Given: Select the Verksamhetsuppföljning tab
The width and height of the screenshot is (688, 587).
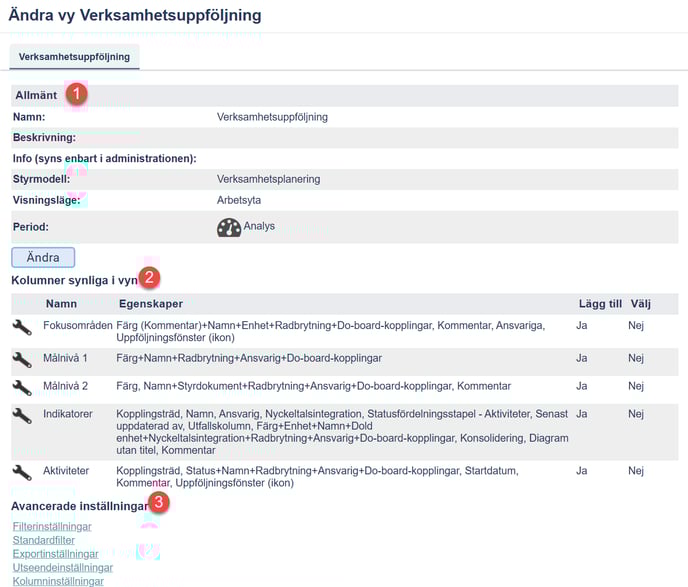Looking at the screenshot, I should point(74,57).
